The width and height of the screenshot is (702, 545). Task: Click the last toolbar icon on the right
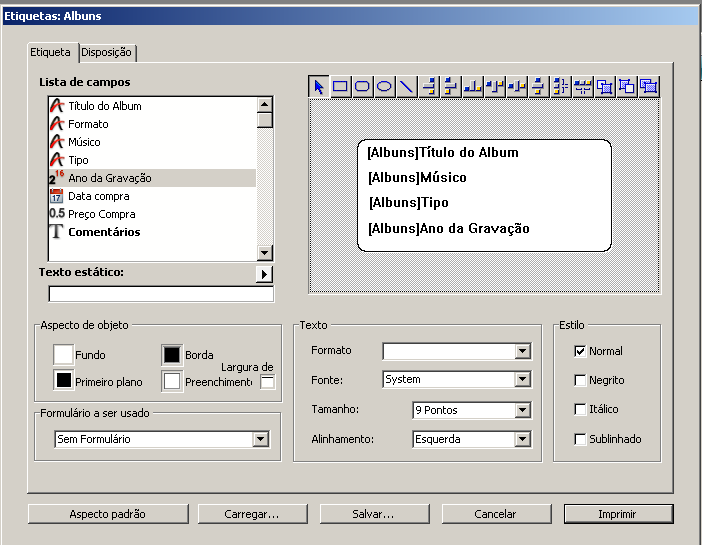tap(649, 87)
